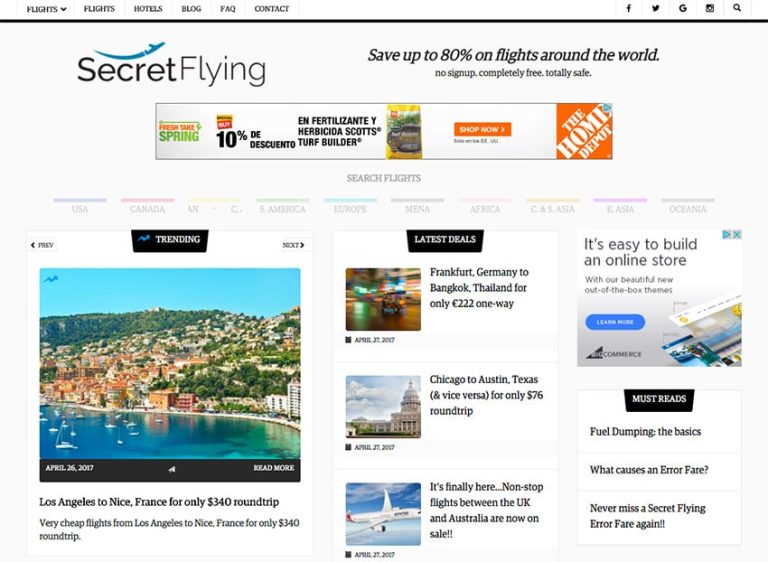The height and width of the screenshot is (562, 768).
Task: Expand the FLIGHTS dropdown menu
Action: (46, 9)
